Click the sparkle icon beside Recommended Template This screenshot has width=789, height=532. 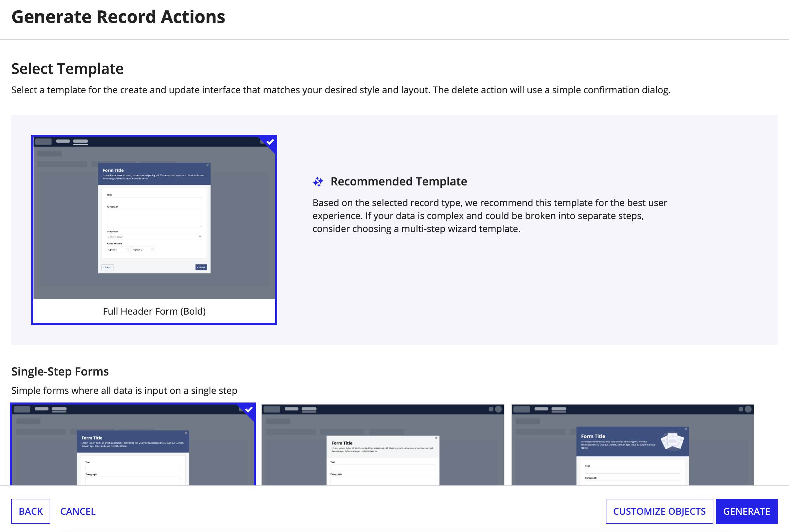(x=318, y=182)
